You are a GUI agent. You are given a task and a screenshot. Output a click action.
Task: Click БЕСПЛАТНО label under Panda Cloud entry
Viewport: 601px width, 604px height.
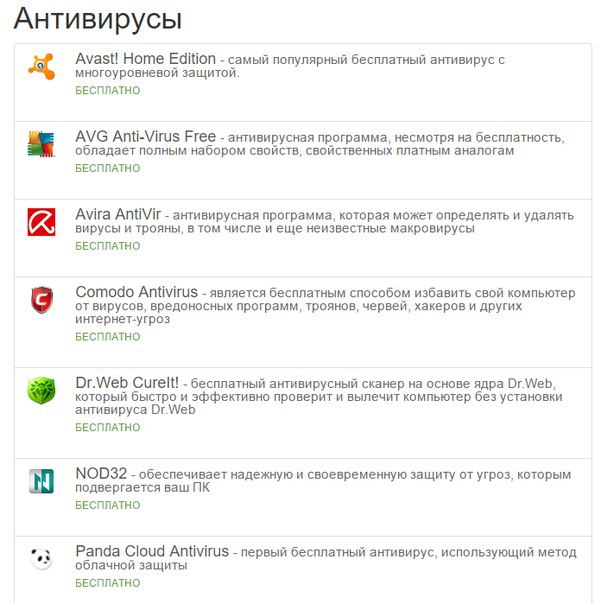107,583
